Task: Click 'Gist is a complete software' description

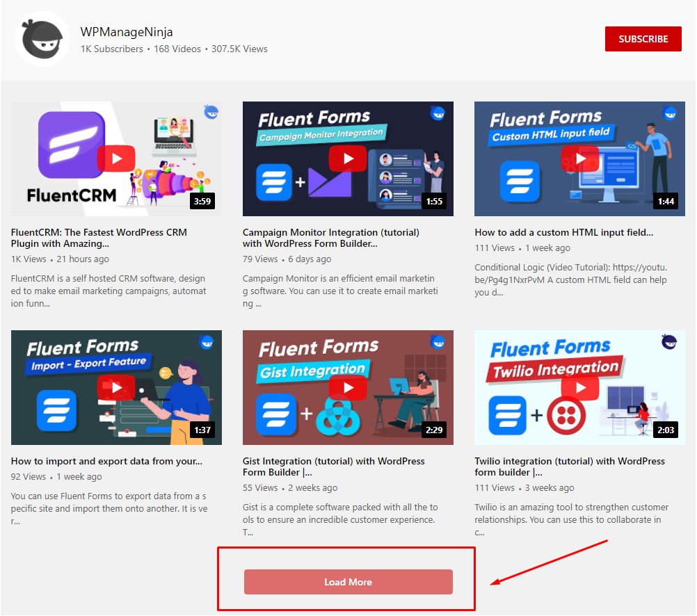Action: 340,519
